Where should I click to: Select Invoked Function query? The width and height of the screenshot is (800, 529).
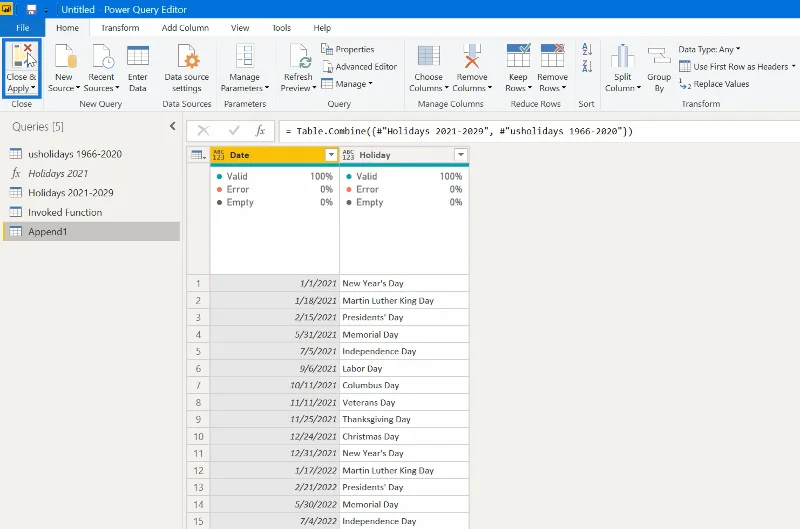click(91, 212)
